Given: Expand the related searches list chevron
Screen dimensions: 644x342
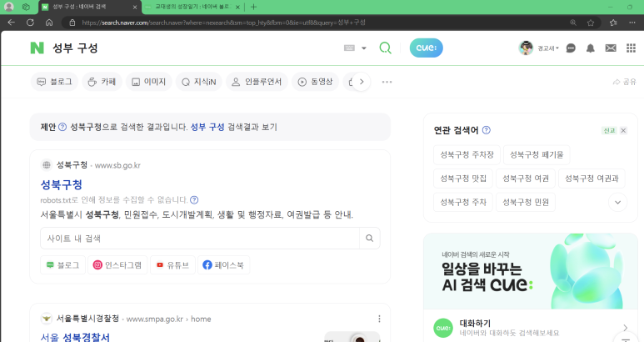Looking at the screenshot, I should [x=617, y=202].
